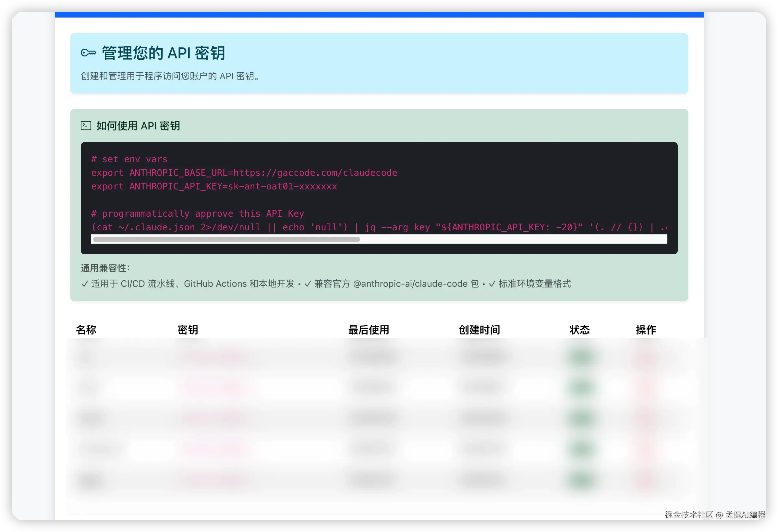The width and height of the screenshot is (778, 532).
Task: Click the checkmark before 兼容官方 @anthropic-ai/claude-code
Action: point(307,284)
